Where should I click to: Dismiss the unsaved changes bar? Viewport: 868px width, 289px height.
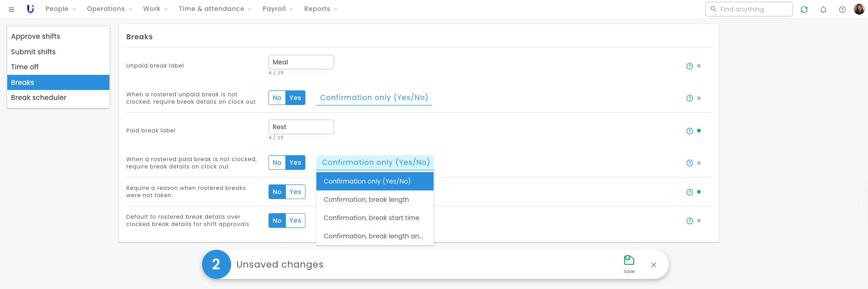[x=654, y=265]
